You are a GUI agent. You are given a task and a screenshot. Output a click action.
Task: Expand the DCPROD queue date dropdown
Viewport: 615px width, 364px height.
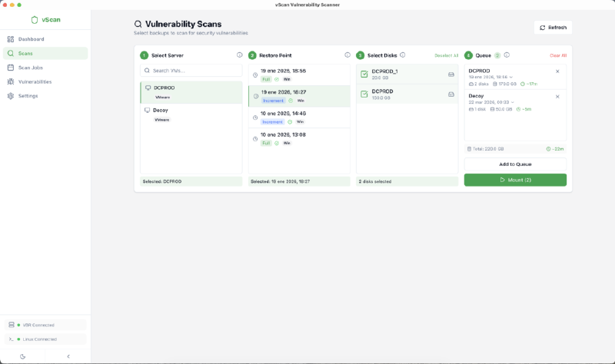pos(510,78)
